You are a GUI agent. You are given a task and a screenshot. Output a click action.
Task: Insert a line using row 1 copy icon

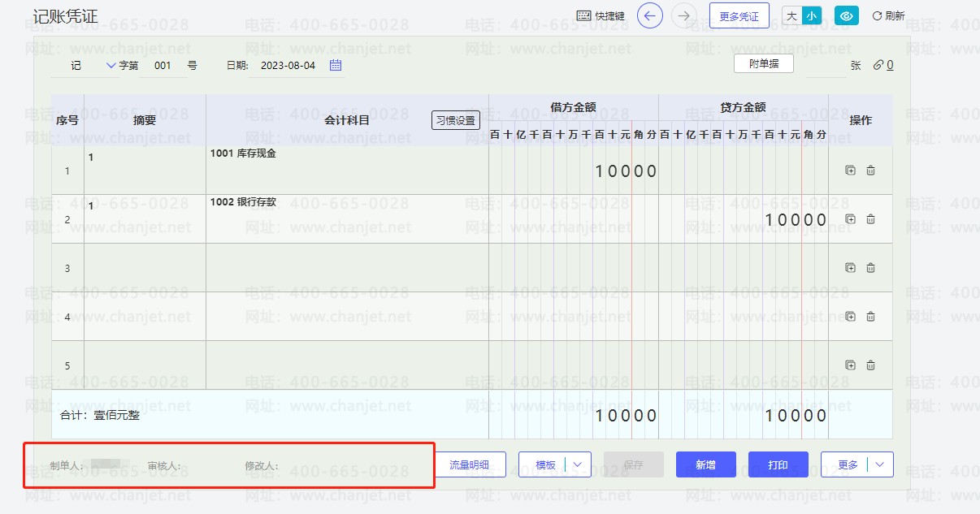pyautogui.click(x=850, y=171)
